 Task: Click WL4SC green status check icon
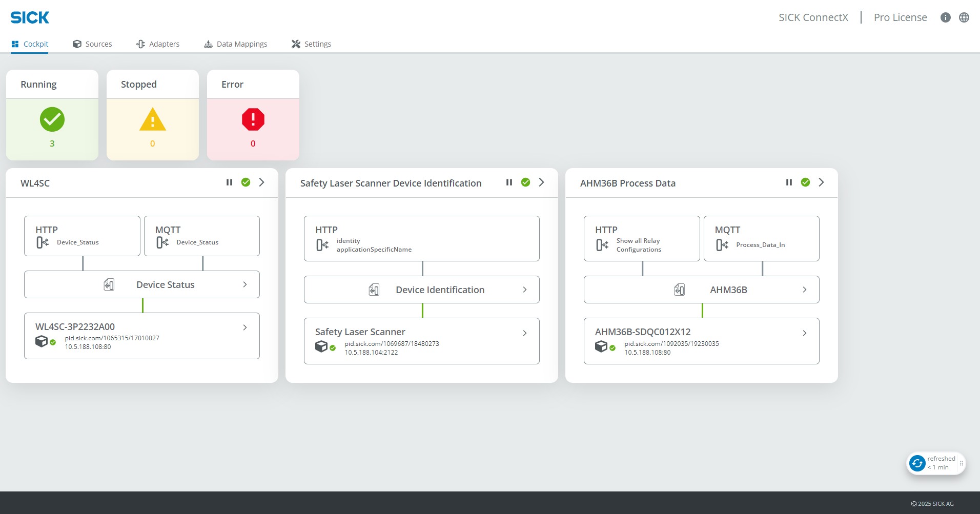pyautogui.click(x=246, y=182)
